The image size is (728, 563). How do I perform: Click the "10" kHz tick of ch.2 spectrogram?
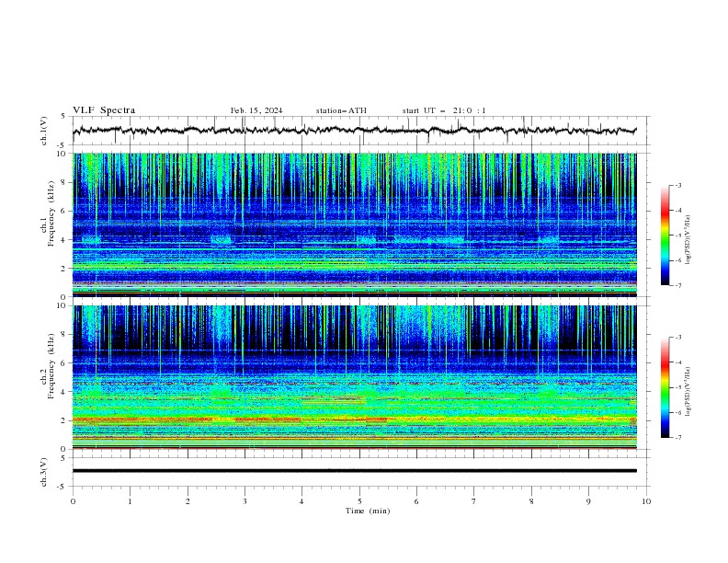[x=63, y=305]
